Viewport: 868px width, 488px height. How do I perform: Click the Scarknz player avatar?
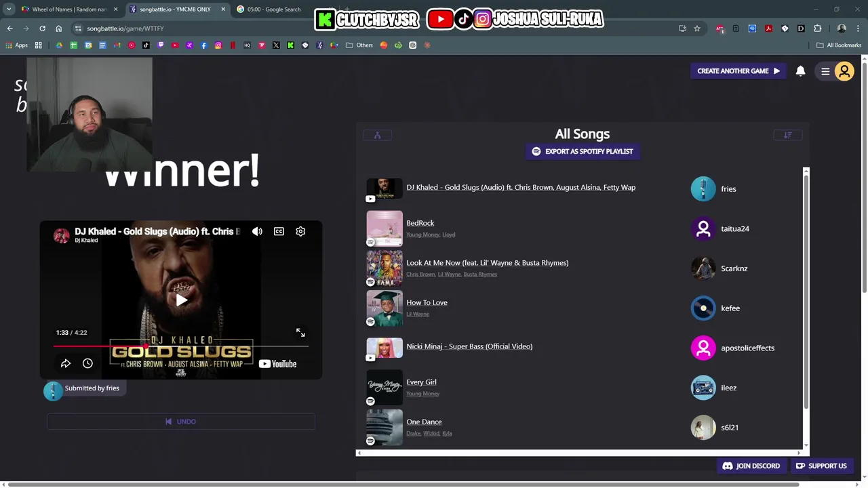click(x=703, y=269)
